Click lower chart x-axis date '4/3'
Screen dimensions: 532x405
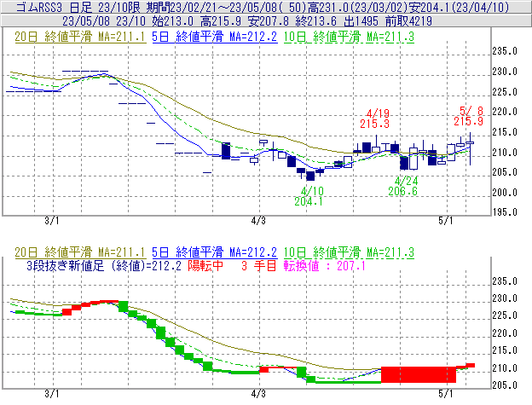(258, 394)
